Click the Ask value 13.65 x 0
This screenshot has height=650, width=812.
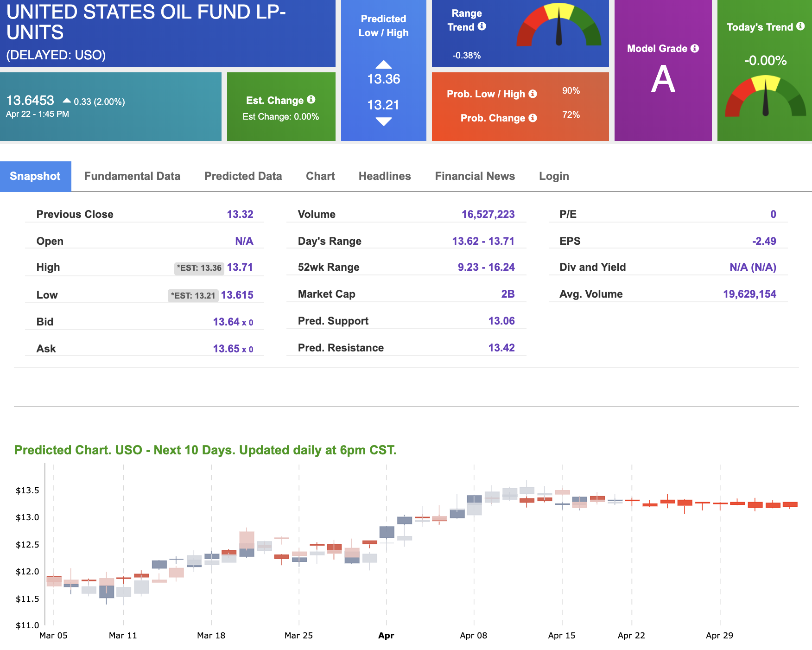[x=233, y=349]
